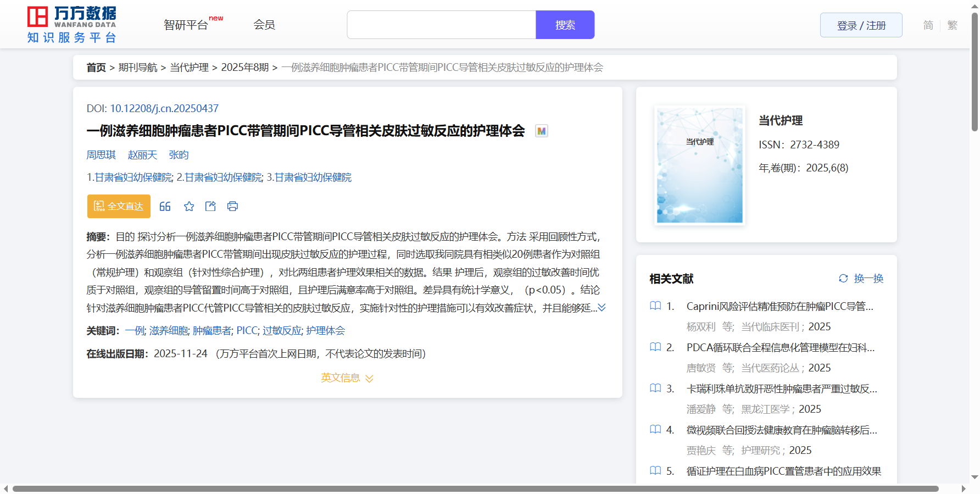980x494 pixels.
Task: Switch to simplified Chinese 简
Action: 928,25
